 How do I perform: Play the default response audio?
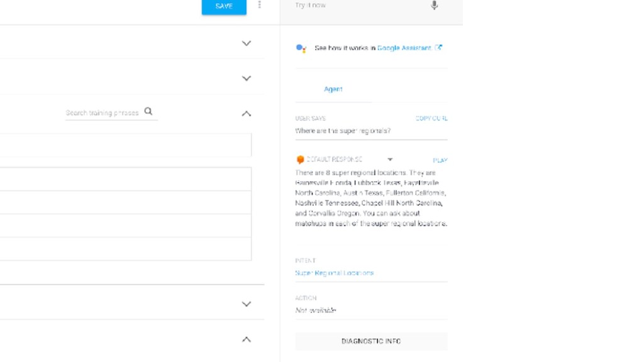[440, 160]
